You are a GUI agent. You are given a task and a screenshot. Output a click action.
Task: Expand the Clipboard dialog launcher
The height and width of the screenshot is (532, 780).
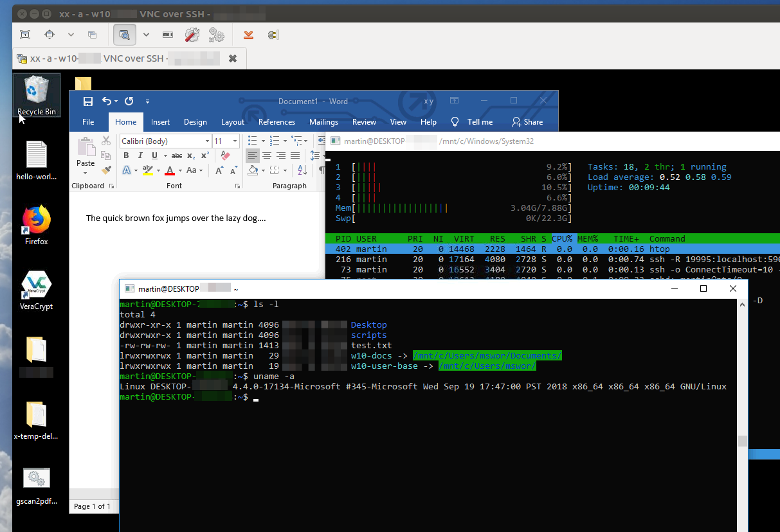coord(111,186)
